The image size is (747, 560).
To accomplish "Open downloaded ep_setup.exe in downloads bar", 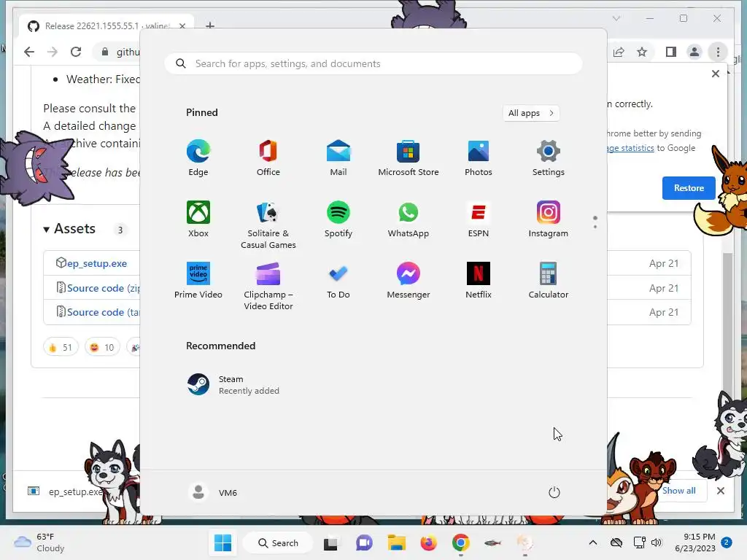I will coord(66,491).
